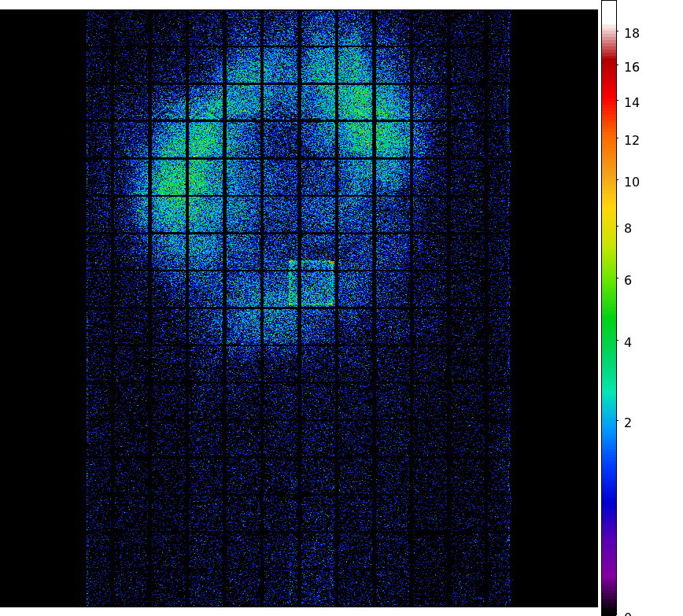Click the tick label 4 on the colorbar
This screenshot has width=683, height=616.
tap(628, 342)
